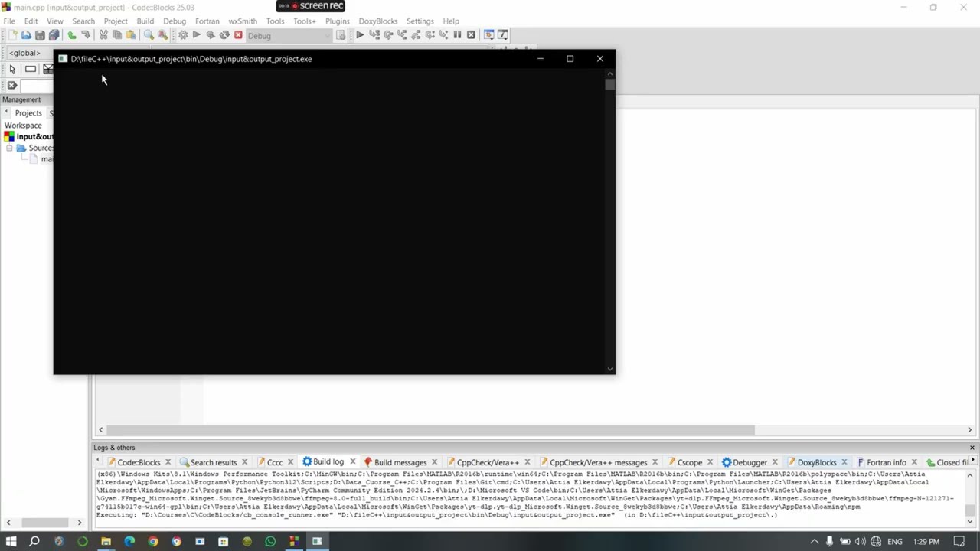The height and width of the screenshot is (551, 980).
Task: Close the Logs & others panel
Action: [972, 448]
